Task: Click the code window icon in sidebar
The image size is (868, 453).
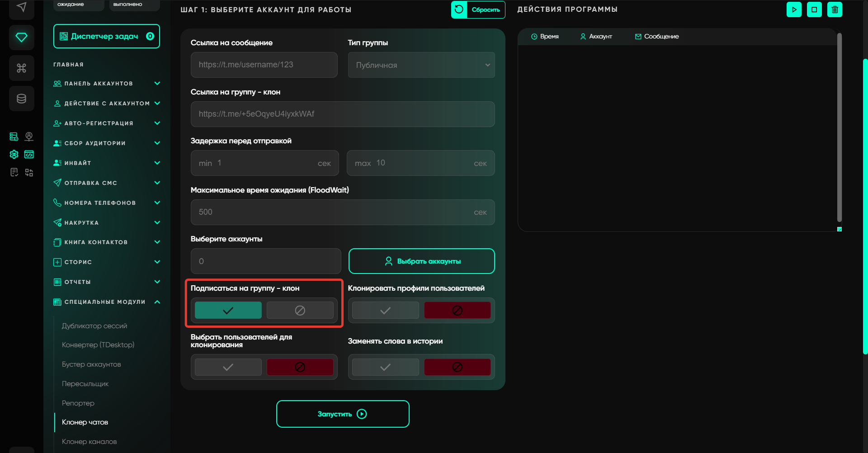Action: pos(29,155)
